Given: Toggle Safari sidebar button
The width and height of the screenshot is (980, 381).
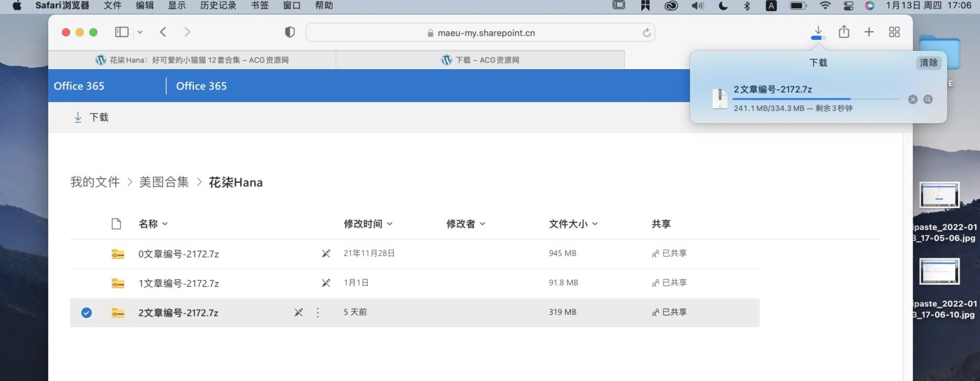Looking at the screenshot, I should 122,32.
